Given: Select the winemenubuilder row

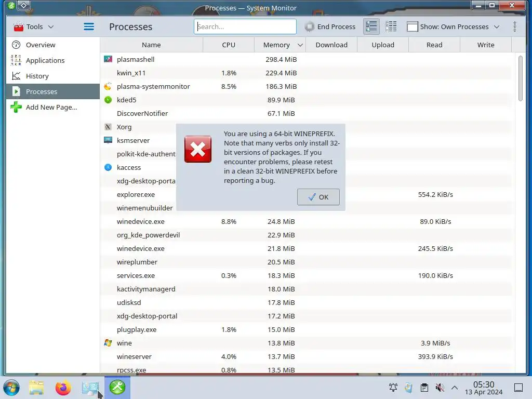Looking at the screenshot, I should pyautogui.click(x=306, y=208).
